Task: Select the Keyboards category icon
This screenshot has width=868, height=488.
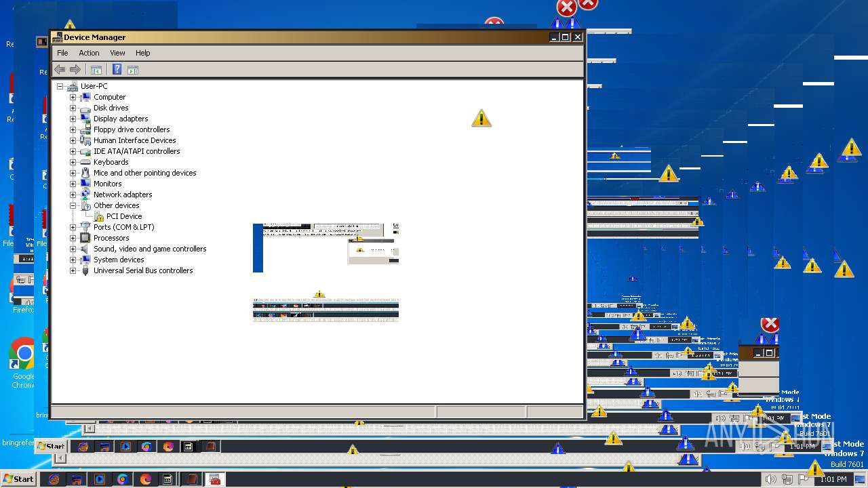Action: pos(85,162)
